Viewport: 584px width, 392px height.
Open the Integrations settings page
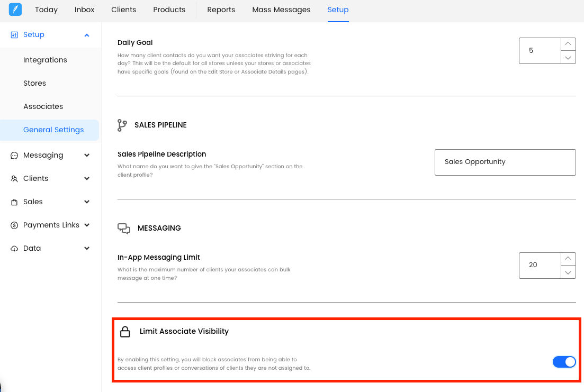tap(45, 60)
